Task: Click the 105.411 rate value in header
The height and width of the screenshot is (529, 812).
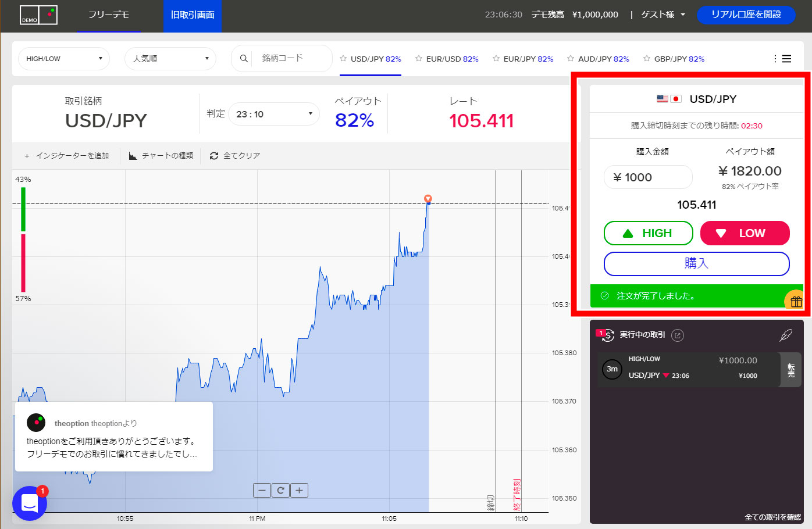Action: pos(482,121)
